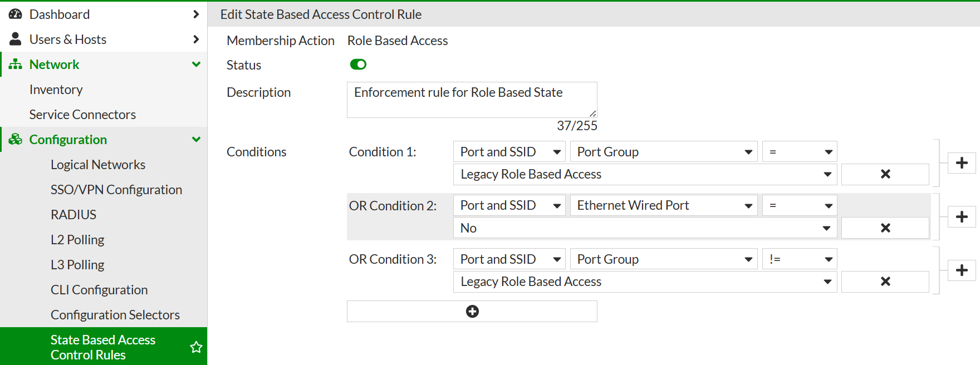Viewport: 980px width, 365px height.
Task: Remove OR Condition 3 with X icon
Action: click(885, 282)
